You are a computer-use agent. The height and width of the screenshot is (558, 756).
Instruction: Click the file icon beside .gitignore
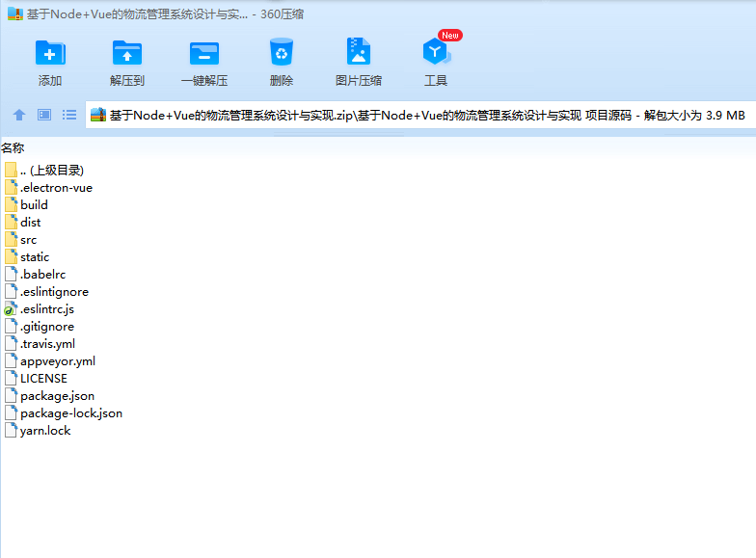12,326
